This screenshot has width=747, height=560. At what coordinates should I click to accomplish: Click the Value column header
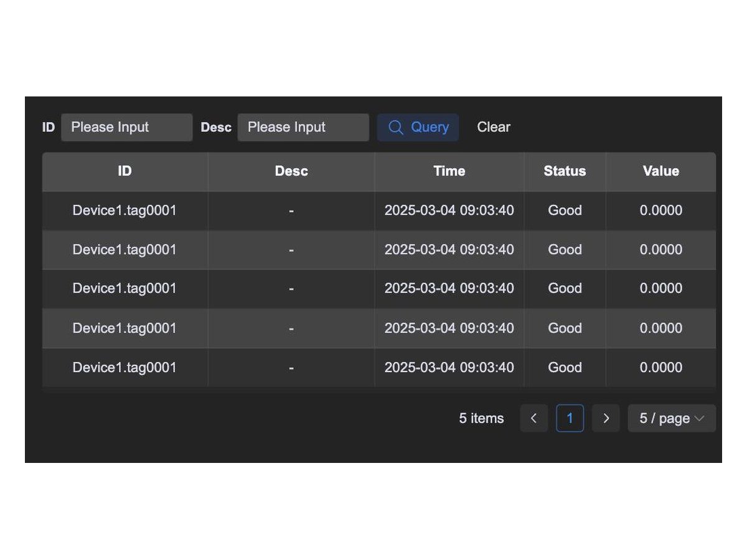click(x=660, y=171)
